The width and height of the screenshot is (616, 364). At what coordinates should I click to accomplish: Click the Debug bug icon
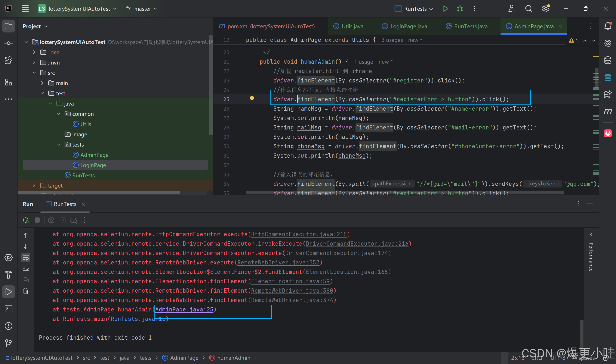tap(460, 9)
